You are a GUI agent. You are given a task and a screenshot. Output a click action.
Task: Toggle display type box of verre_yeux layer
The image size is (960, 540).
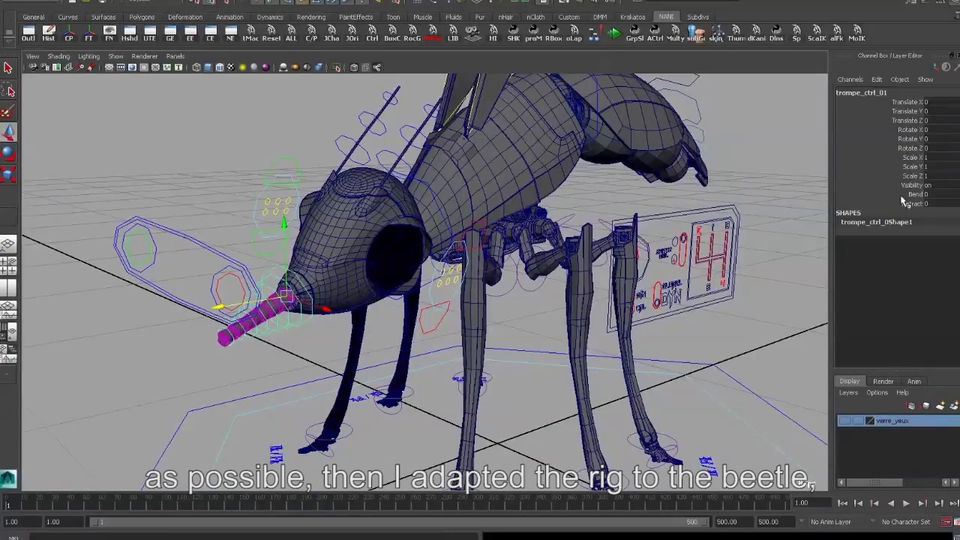click(857, 421)
